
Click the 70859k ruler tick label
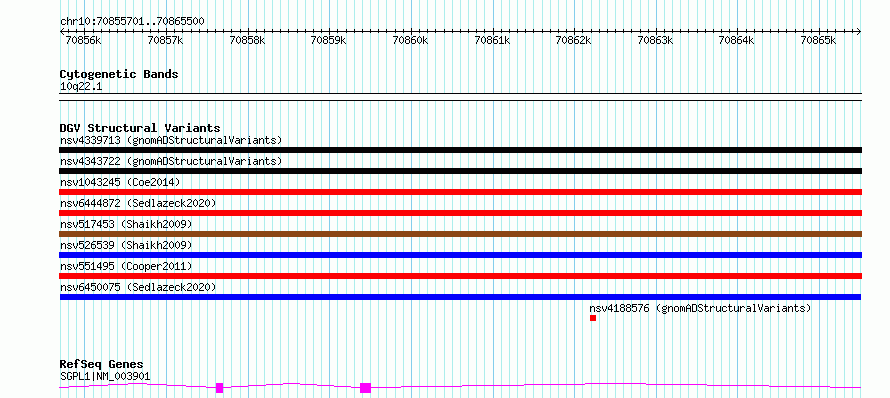pyautogui.click(x=329, y=40)
